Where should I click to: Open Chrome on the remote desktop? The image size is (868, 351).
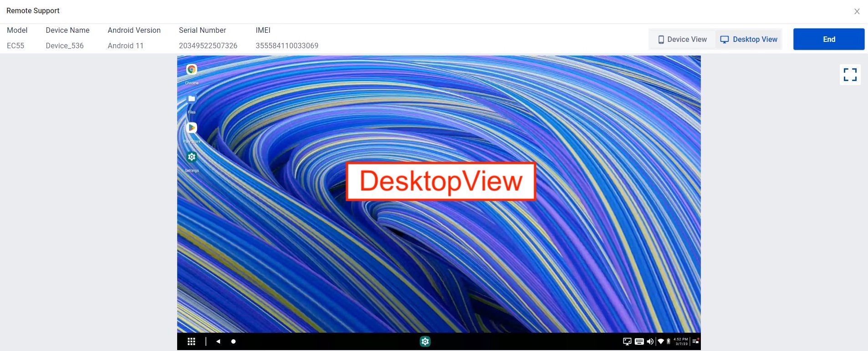click(x=192, y=70)
